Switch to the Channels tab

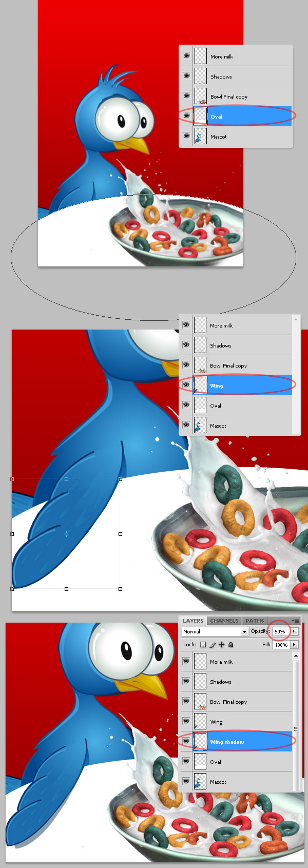224,621
